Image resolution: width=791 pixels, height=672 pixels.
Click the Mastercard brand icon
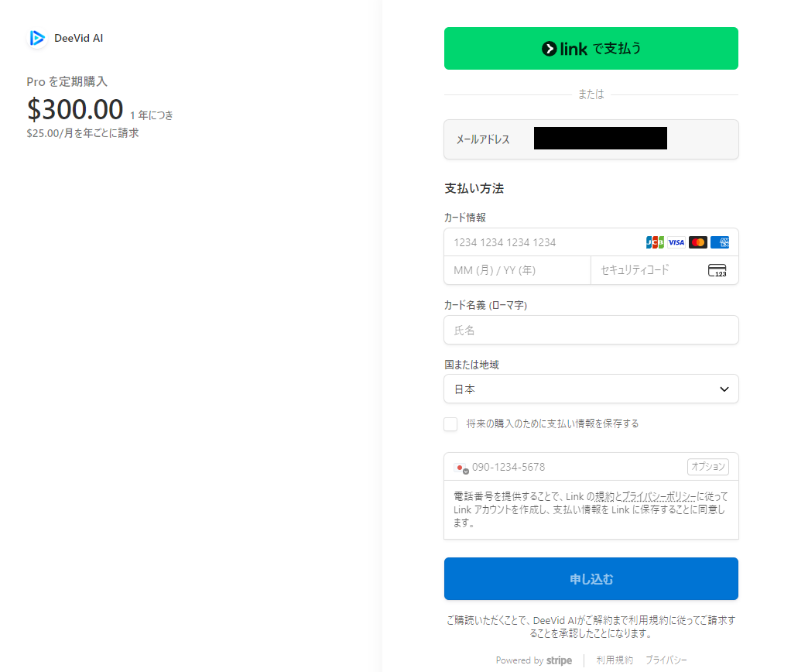pos(698,242)
